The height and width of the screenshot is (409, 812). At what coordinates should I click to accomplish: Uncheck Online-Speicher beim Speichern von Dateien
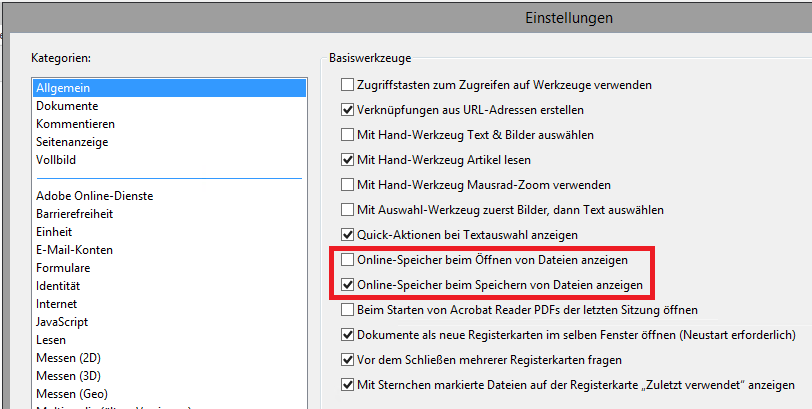[x=348, y=285]
